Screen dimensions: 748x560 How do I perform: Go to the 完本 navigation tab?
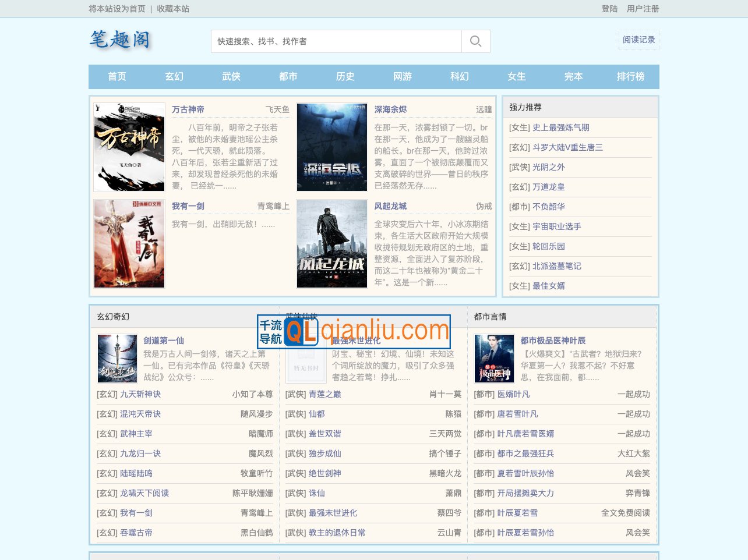tap(573, 76)
